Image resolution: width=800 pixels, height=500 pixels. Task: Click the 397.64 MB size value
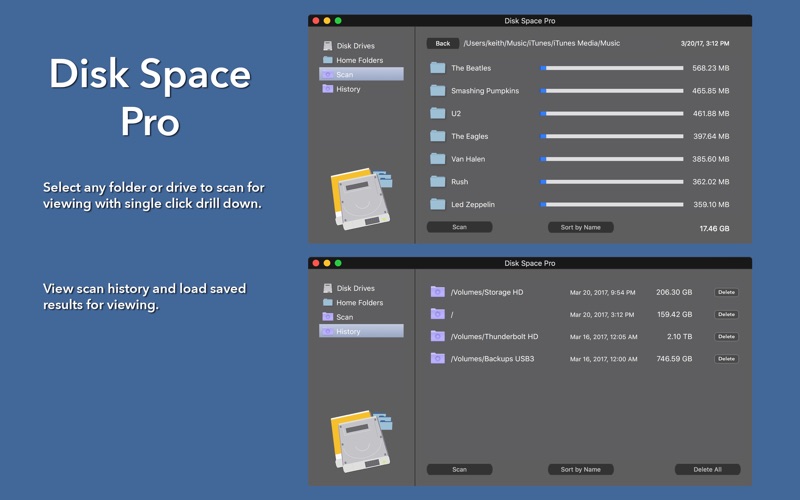point(711,136)
